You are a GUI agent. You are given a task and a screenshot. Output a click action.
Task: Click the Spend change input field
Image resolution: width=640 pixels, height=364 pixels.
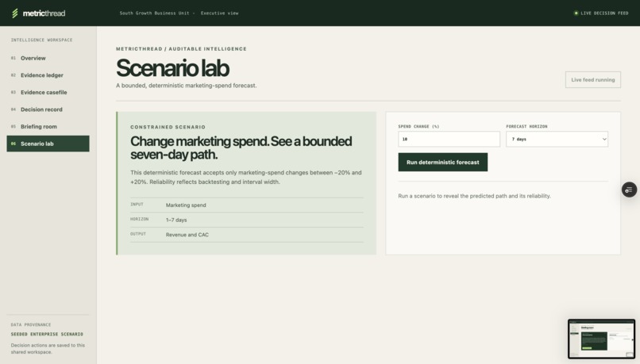click(x=449, y=139)
